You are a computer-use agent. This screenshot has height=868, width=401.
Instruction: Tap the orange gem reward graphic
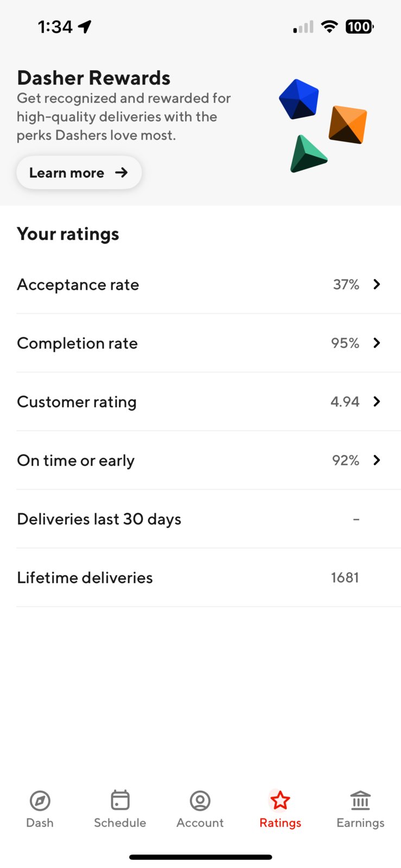348,124
